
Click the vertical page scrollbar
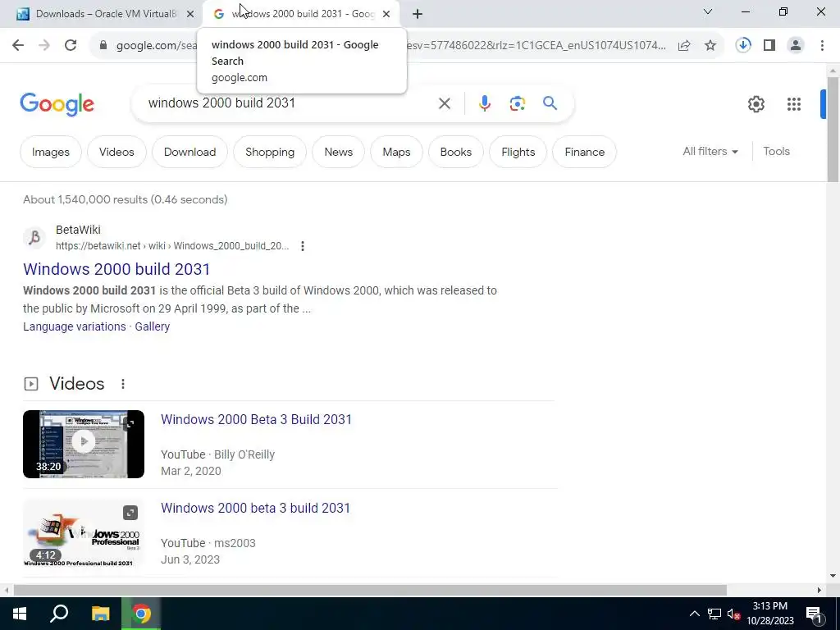coord(833,130)
